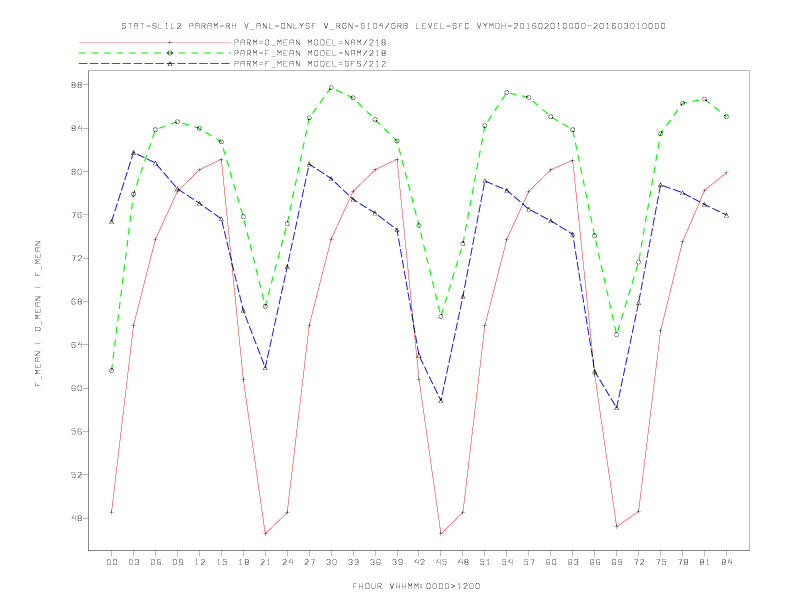This screenshot has width=792, height=612.
Task: Click x-axis forecast hour label 45
Action: point(441,562)
